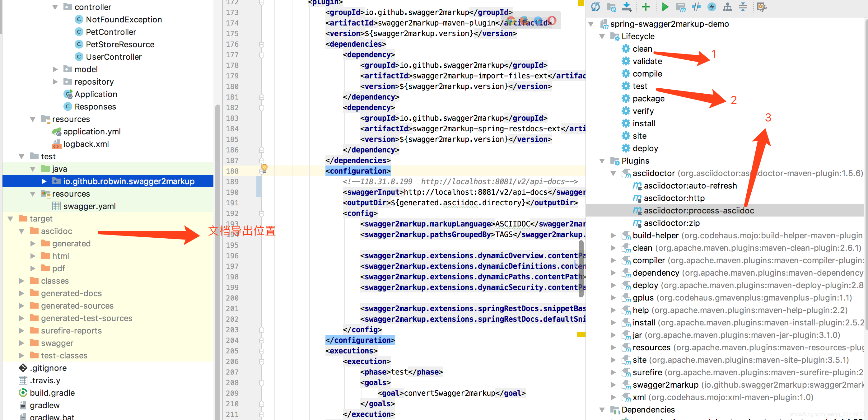Screen dimensions: 868x420
Task: Click the asciidoctor:http goal icon
Action: pos(637,198)
